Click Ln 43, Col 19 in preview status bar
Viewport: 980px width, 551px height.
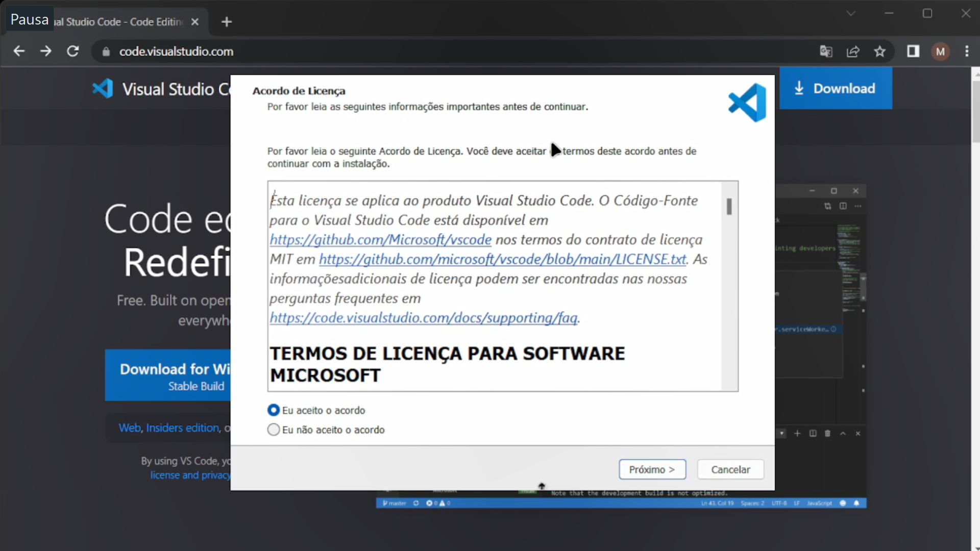pyautogui.click(x=717, y=503)
